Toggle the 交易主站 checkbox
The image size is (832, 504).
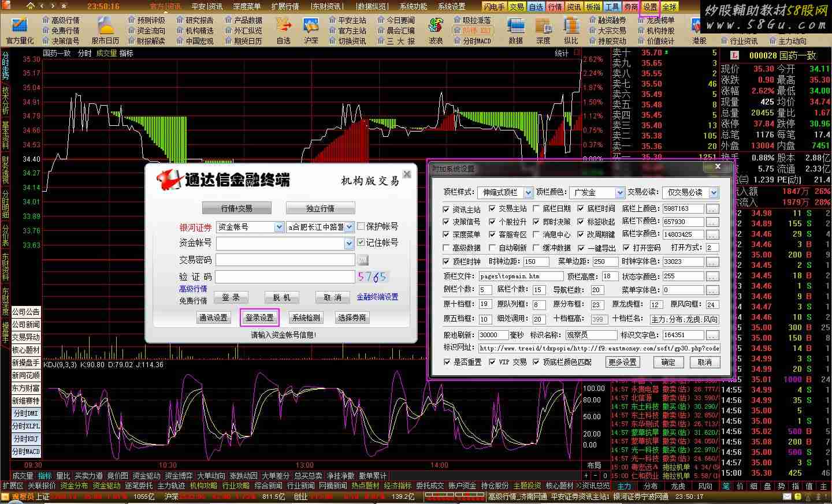coord(492,208)
